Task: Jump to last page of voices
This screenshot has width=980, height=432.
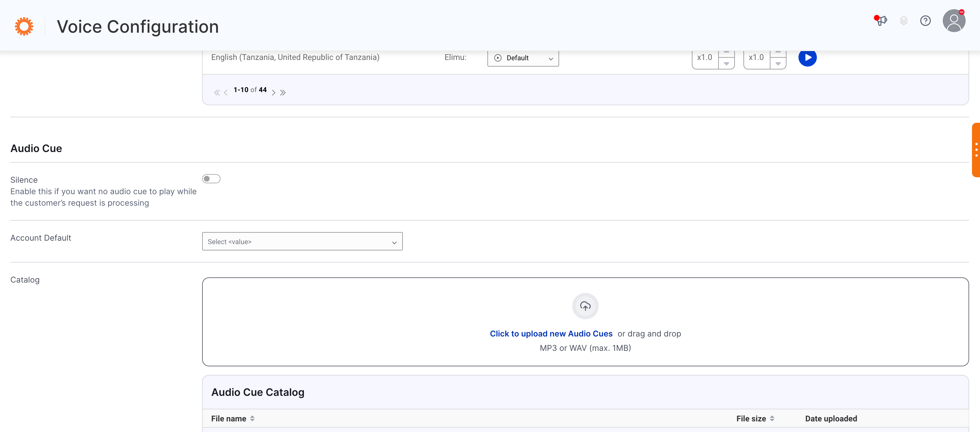Action: click(283, 92)
